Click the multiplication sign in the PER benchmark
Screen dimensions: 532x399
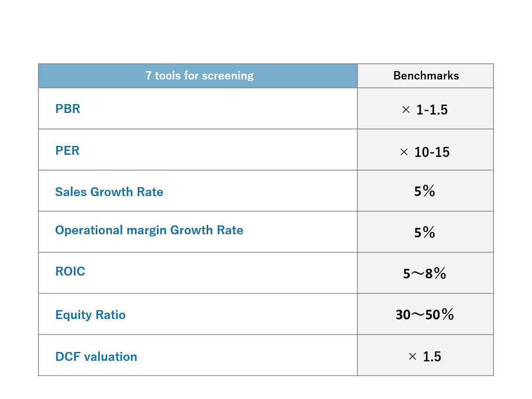(x=404, y=152)
